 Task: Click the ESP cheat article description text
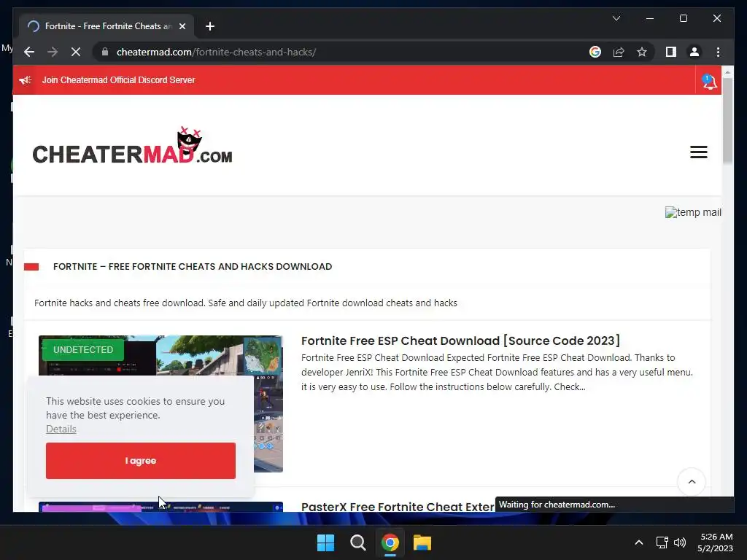[x=497, y=373]
